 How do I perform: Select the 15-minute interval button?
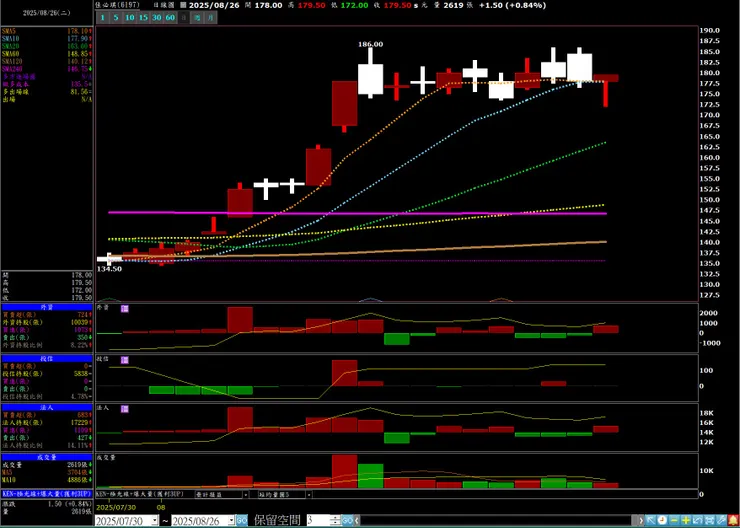(x=143, y=18)
